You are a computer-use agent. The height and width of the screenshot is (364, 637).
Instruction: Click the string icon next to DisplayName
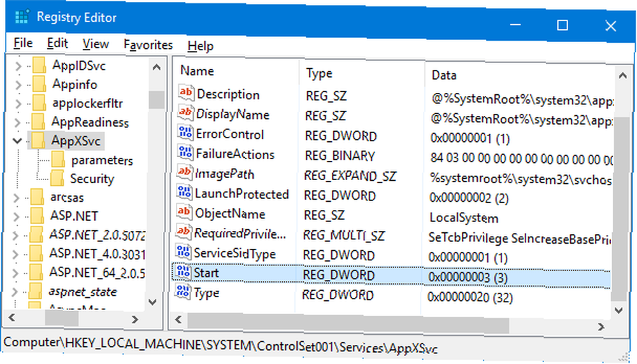tap(185, 113)
